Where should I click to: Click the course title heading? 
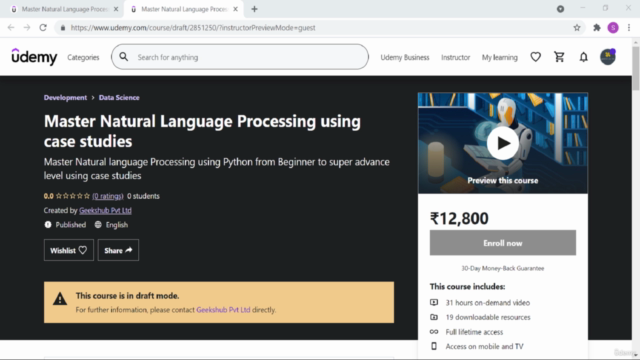click(x=202, y=131)
